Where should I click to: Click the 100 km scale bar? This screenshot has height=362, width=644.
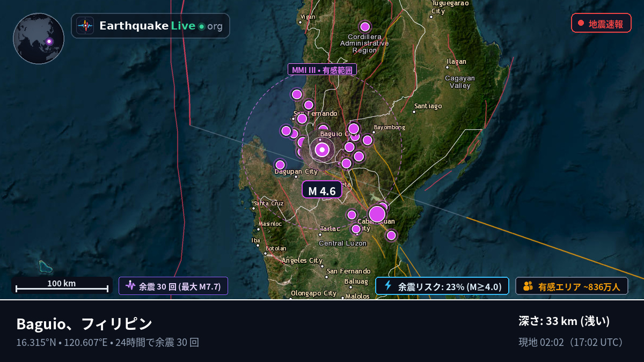(62, 285)
